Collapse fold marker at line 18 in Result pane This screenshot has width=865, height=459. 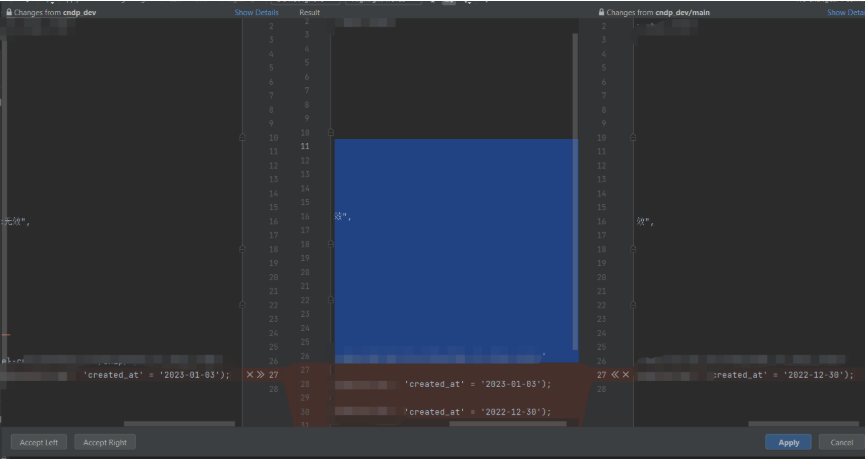click(x=330, y=244)
